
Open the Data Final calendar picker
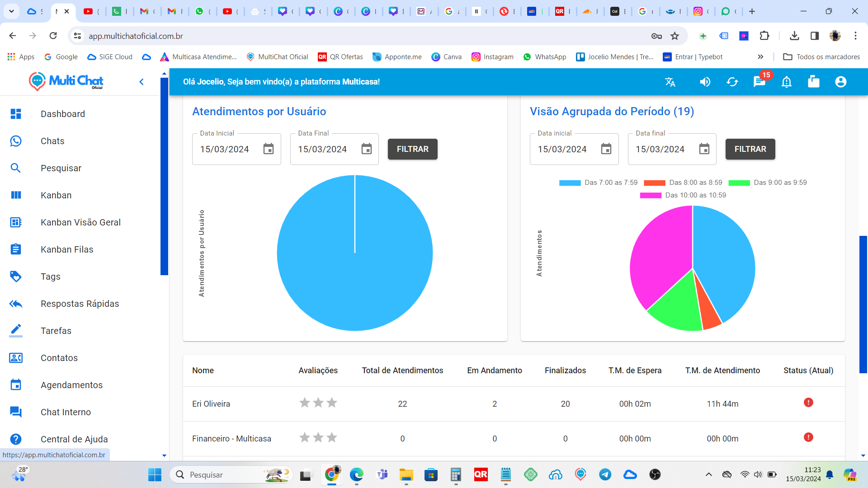(x=366, y=149)
